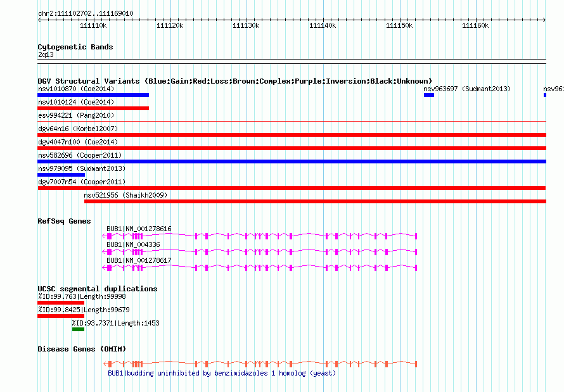Image resolution: width=564 pixels, height=392 pixels.
Task: Select variant label nsv1010124 (Coe2014)
Action: (x=76, y=102)
